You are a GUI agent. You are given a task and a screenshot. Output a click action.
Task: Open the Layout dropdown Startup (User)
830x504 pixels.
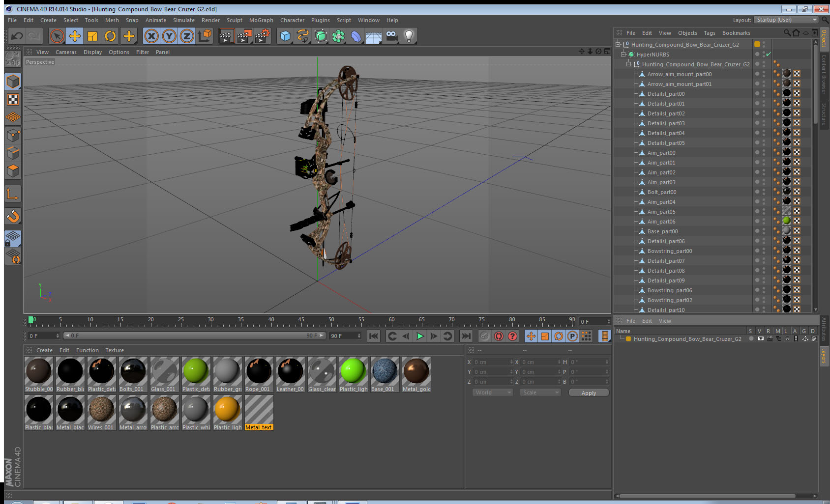[x=787, y=20]
